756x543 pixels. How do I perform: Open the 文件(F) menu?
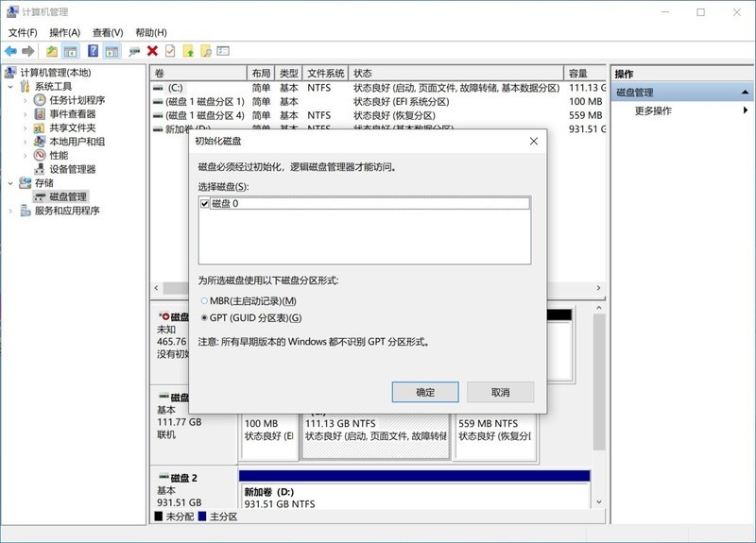click(23, 32)
